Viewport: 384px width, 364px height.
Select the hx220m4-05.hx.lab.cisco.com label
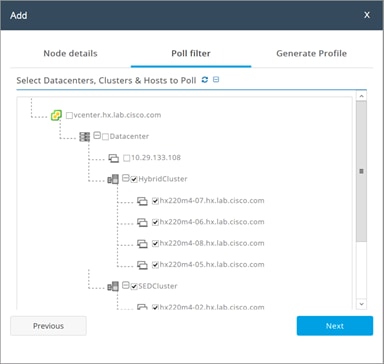click(212, 265)
